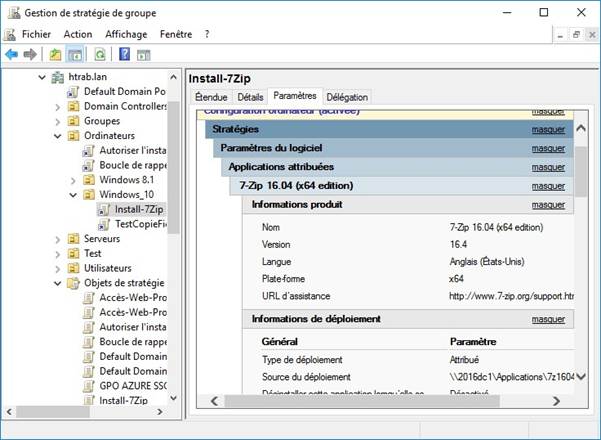The image size is (601, 440).
Task: Click the report horizontal scrollbar right arrow
Action: pos(557,401)
